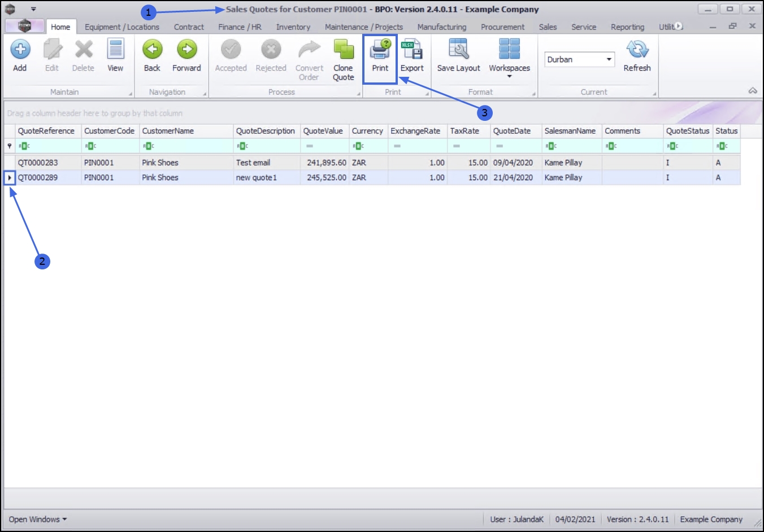The height and width of the screenshot is (532, 764).
Task: Open the Navigation group dialog launcher
Action: pyautogui.click(x=205, y=94)
